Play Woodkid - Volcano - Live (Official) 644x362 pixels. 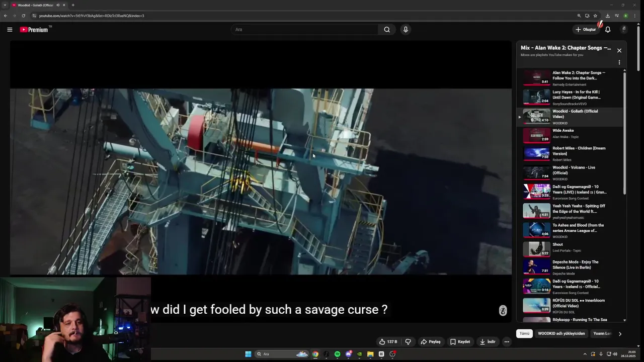pos(570,173)
